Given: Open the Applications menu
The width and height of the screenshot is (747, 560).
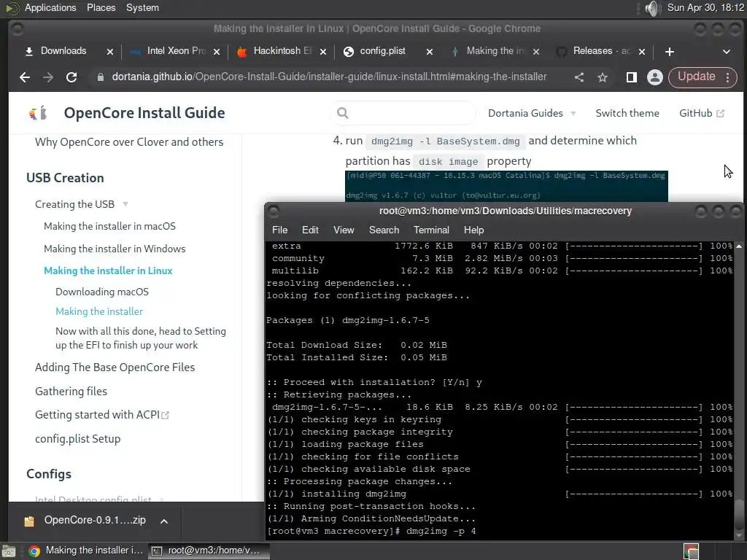Looking at the screenshot, I should pyautogui.click(x=50, y=7).
